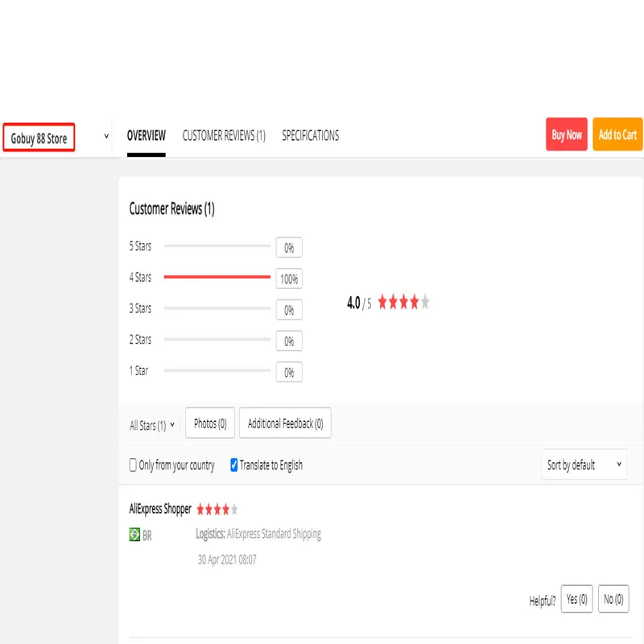Click the 2 Stars rating bar

tap(217, 340)
